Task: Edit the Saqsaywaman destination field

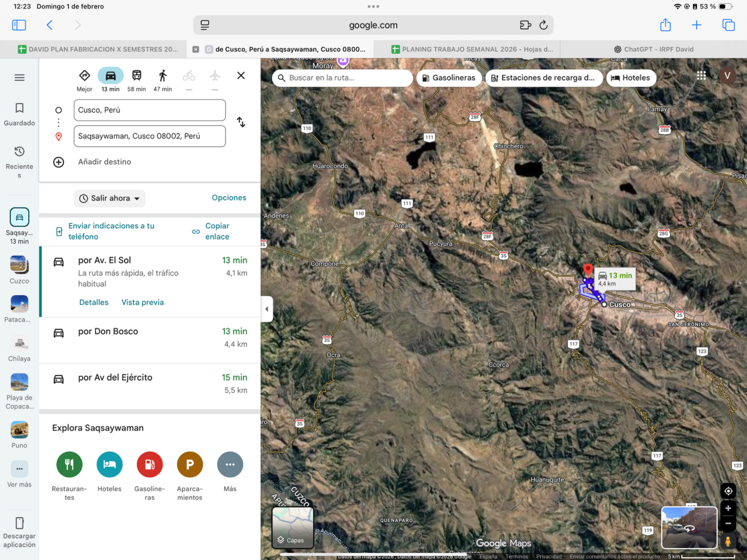Action: pos(150,136)
